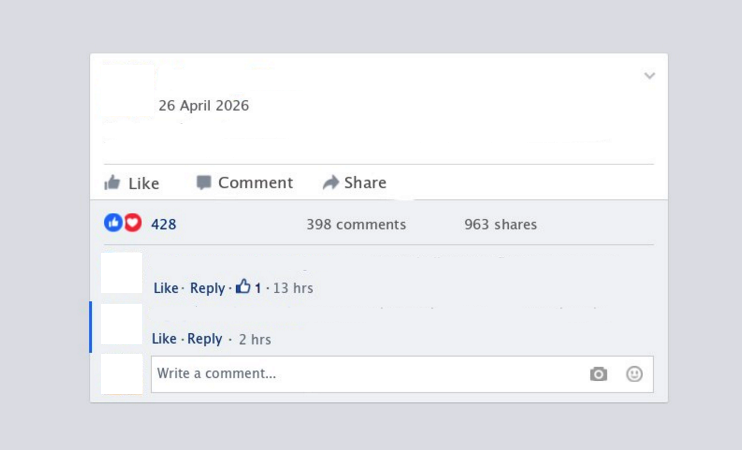Click the thumbs-up count on first comment
This screenshot has height=450, width=742.
pos(248,287)
